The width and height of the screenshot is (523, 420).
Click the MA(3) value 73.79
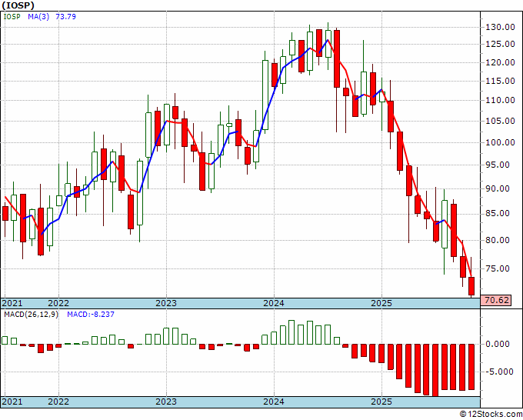[x=65, y=16]
